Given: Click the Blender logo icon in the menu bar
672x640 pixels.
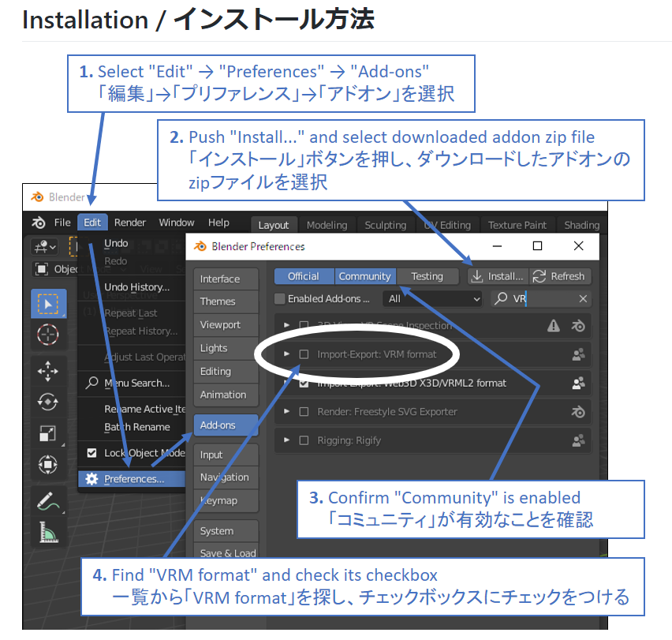Looking at the screenshot, I should 39,223.
